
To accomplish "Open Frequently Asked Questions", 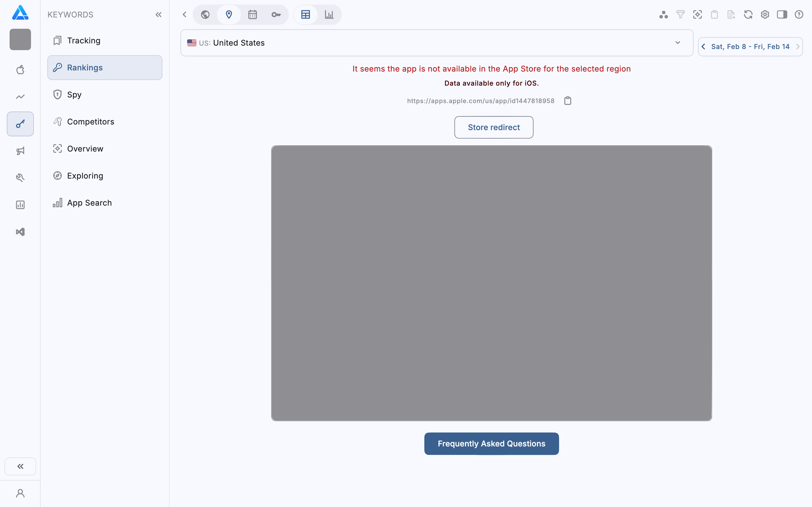I will pyautogui.click(x=491, y=443).
